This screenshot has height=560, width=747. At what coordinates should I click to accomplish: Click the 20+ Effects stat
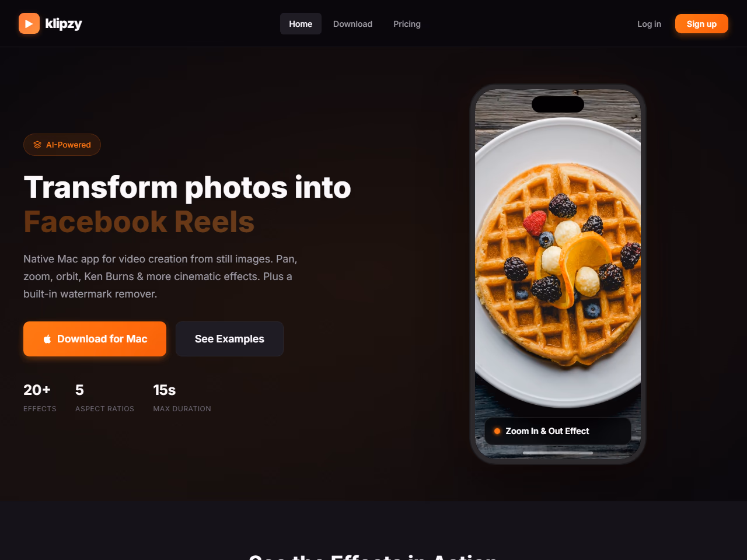coord(40,398)
